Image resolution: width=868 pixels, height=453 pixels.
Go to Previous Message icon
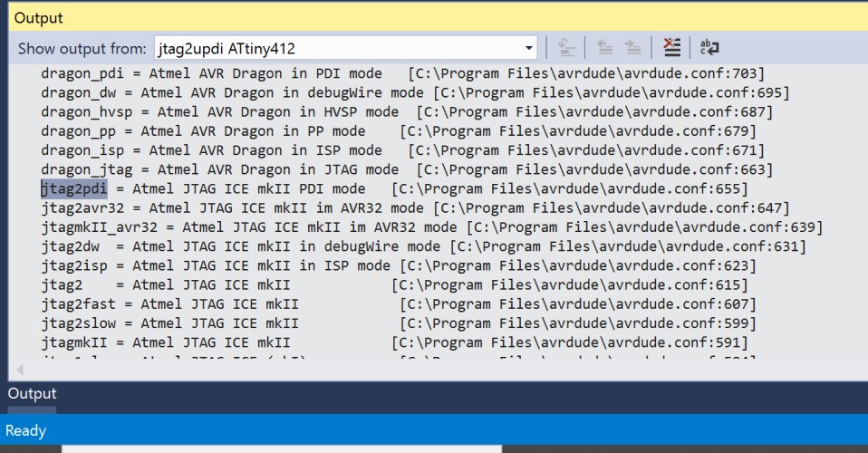(604, 48)
